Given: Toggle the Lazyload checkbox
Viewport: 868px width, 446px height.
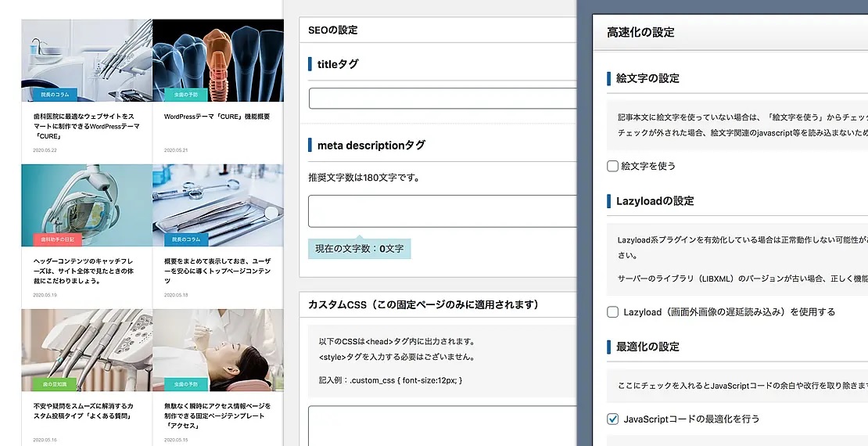Looking at the screenshot, I should 613,311.
